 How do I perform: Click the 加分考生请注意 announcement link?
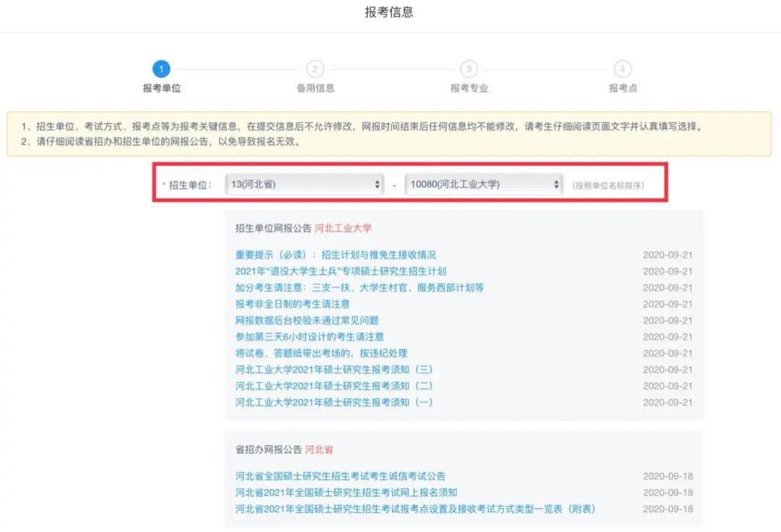[359, 287]
